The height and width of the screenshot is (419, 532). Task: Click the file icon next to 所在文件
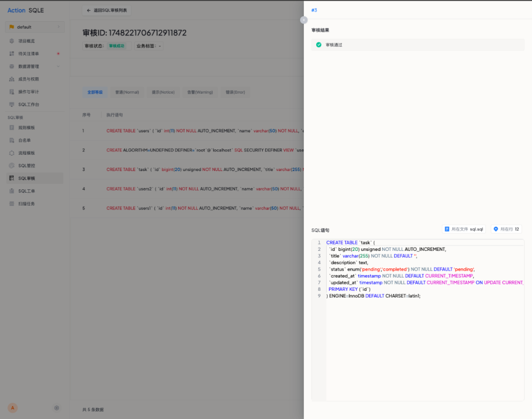pyautogui.click(x=447, y=229)
